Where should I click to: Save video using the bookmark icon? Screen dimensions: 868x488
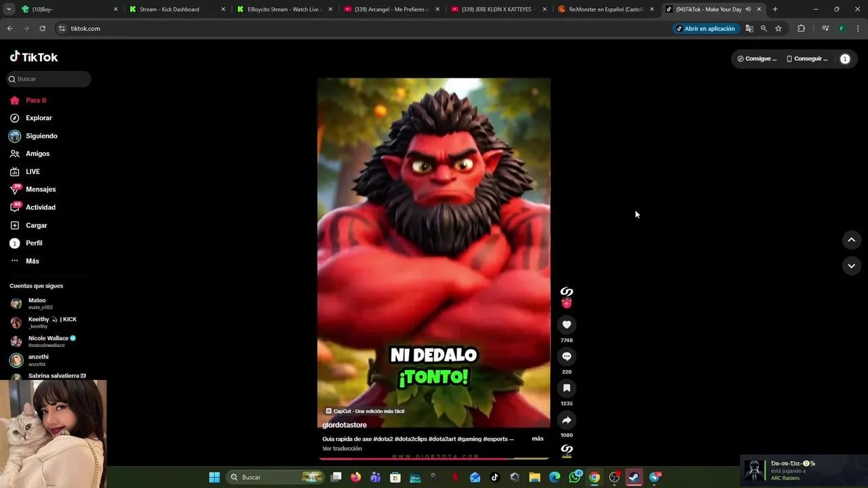(x=566, y=388)
